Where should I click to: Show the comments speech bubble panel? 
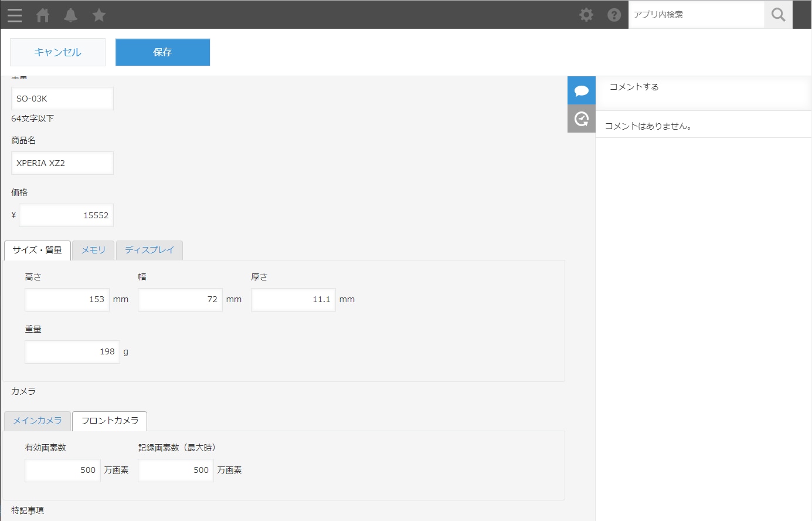pos(582,91)
